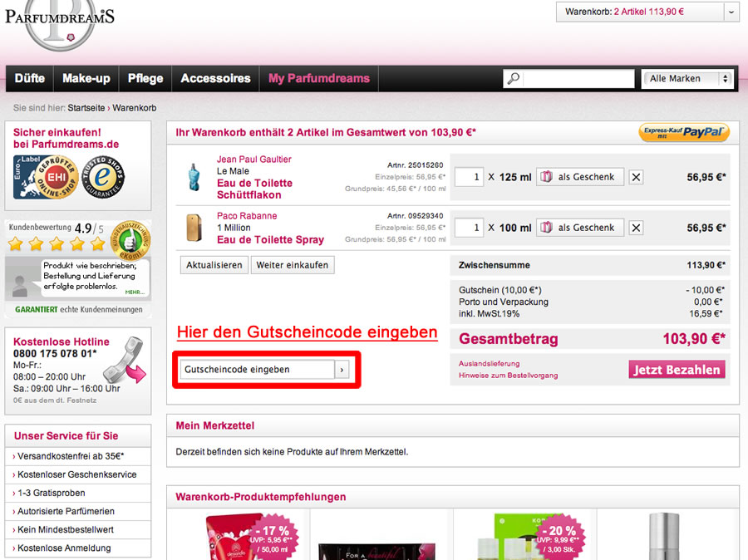Image resolution: width=748 pixels, height=560 pixels.
Task: Click the search magnifier icon
Action: point(514,78)
